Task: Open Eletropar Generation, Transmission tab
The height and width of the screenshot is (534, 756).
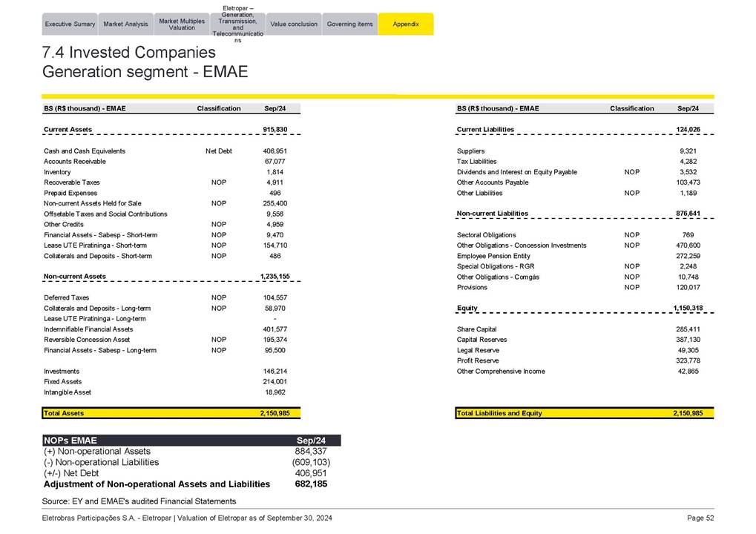Action: (x=237, y=24)
